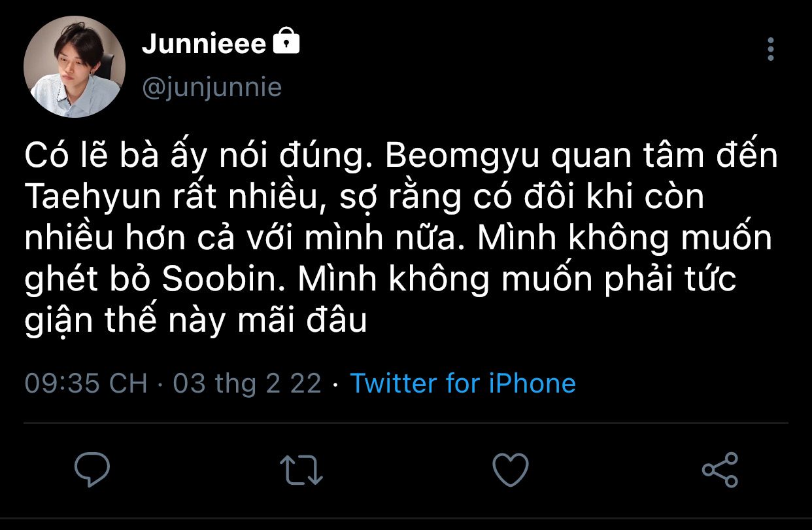Viewport: 812px width, 530px height.
Task: Tap the display name Junnieee
Action: coord(204,44)
